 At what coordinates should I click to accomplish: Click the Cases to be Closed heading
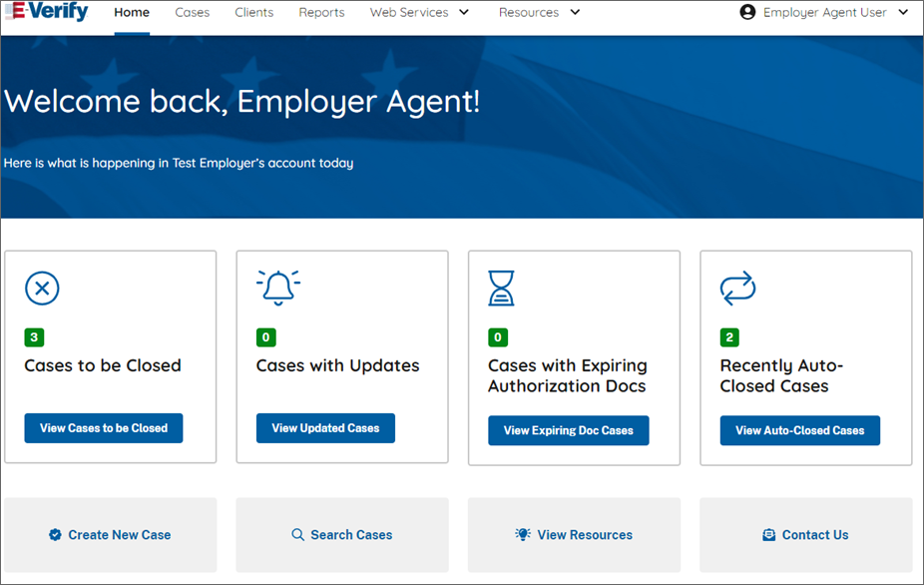[x=103, y=365]
